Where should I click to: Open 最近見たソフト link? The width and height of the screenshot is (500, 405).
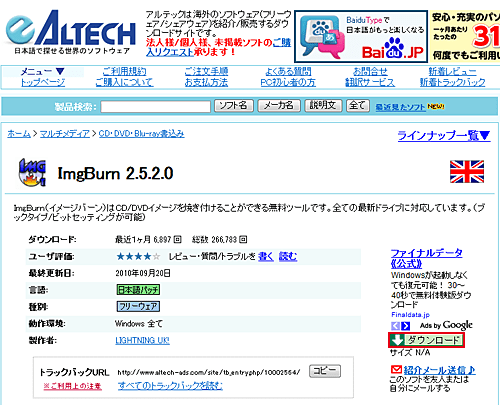pos(400,107)
